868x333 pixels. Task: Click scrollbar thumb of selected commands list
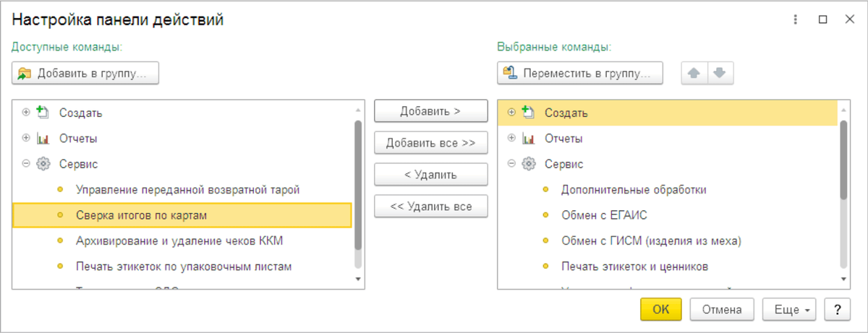pos(843,160)
